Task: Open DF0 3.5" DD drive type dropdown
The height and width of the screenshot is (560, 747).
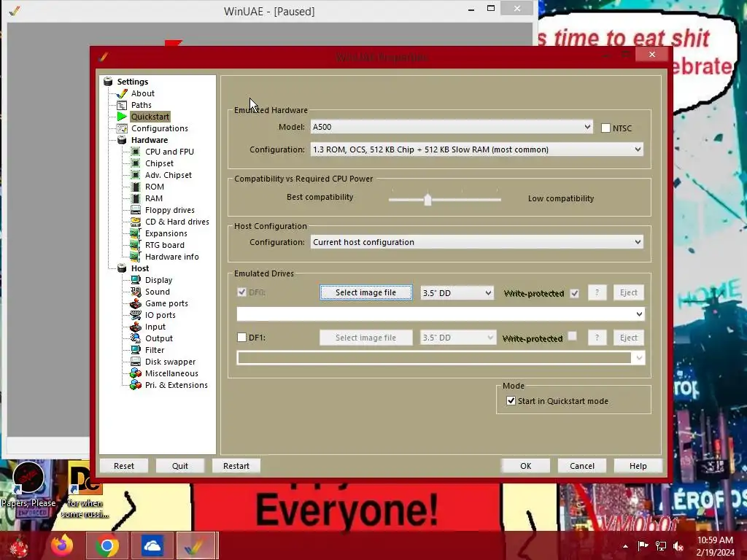Action: point(457,293)
